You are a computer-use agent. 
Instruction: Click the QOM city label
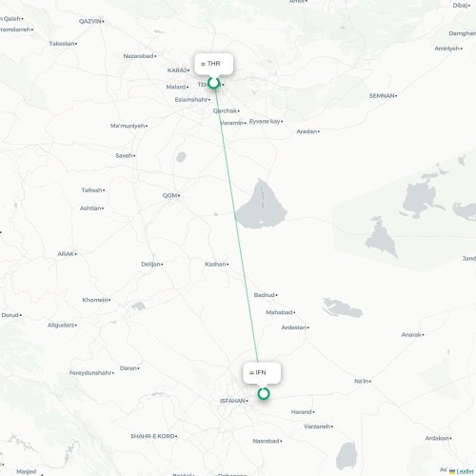[170, 195]
